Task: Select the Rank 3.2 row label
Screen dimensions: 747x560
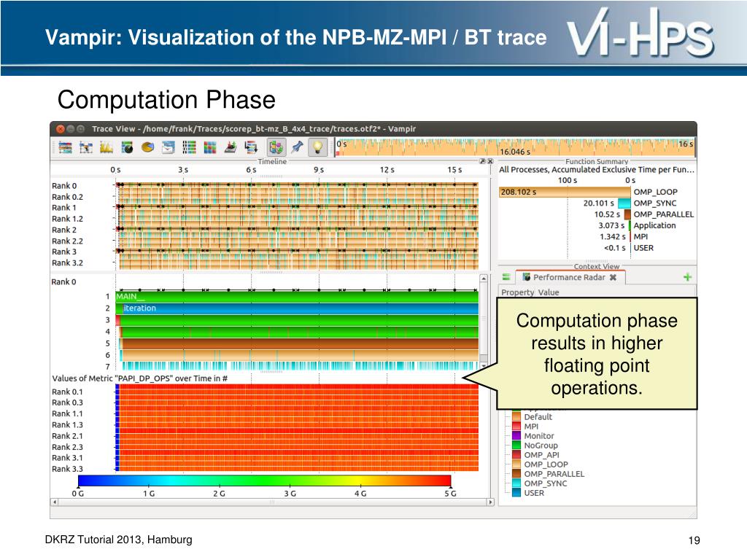Action: pos(67,262)
